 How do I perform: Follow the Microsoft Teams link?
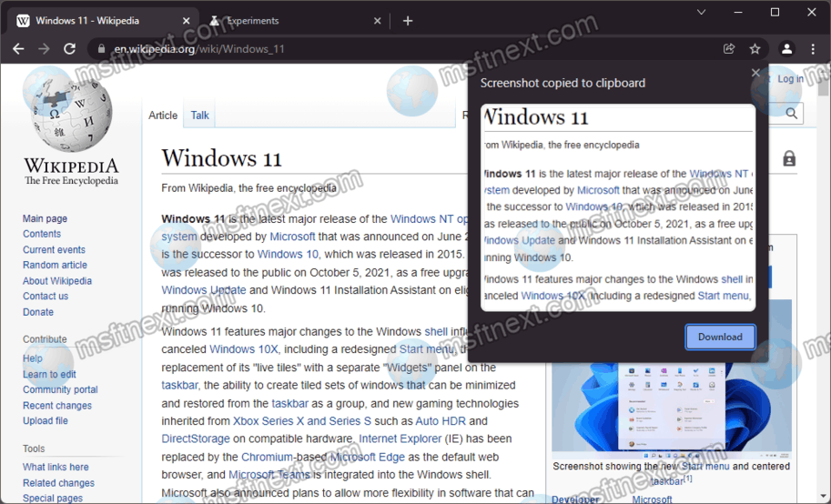[x=269, y=475]
